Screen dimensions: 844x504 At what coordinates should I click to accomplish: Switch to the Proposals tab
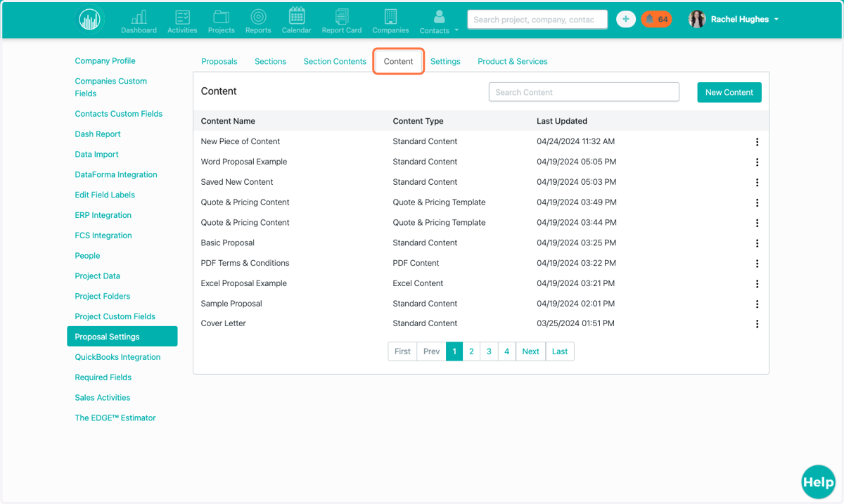click(x=219, y=61)
